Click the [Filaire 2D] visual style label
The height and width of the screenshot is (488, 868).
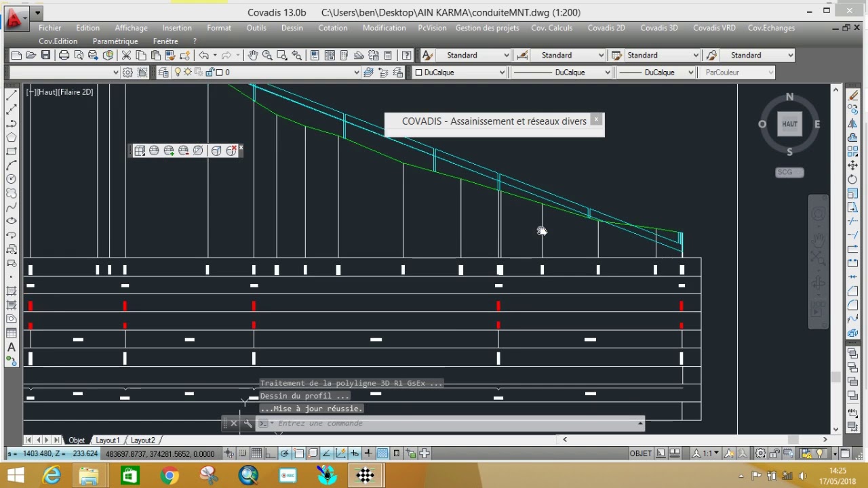[x=75, y=92]
